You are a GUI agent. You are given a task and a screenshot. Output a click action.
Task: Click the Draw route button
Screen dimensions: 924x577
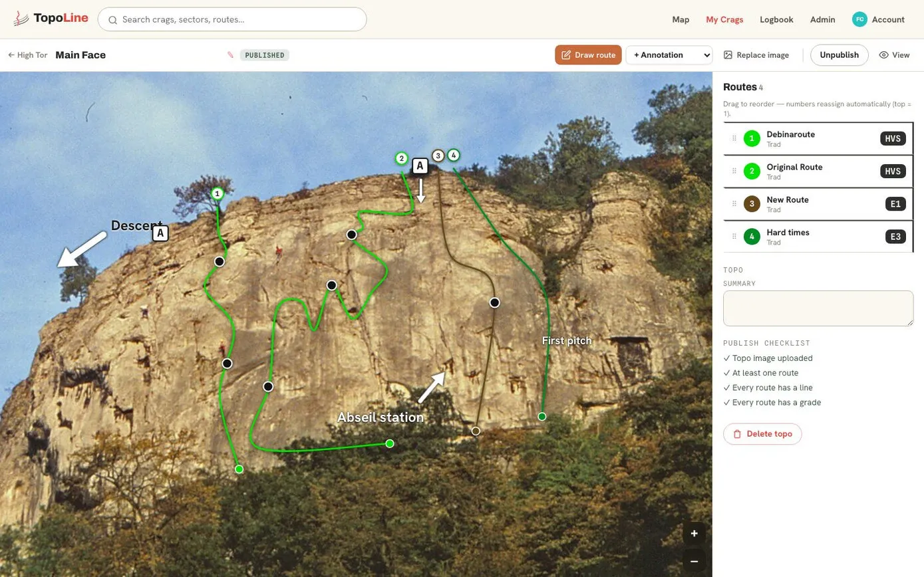tap(588, 55)
